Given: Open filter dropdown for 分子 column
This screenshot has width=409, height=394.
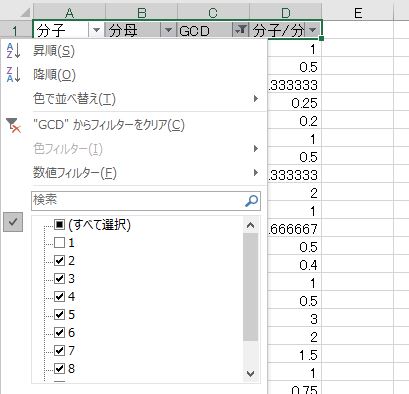Looking at the screenshot, I should (96, 30).
